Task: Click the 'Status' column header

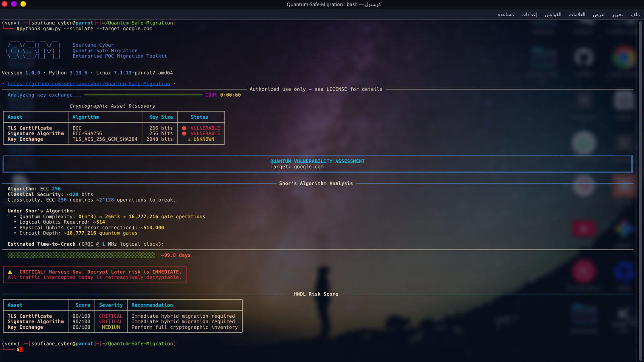Action: 199,117
